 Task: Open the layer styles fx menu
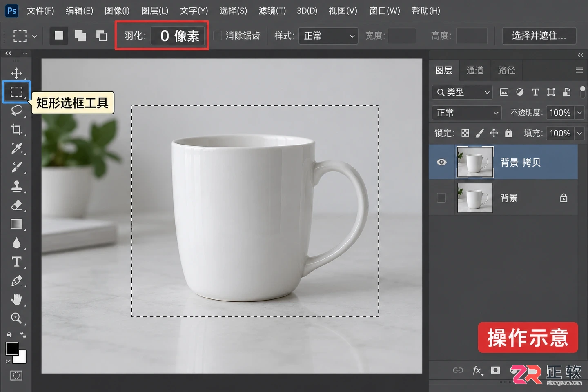point(477,370)
